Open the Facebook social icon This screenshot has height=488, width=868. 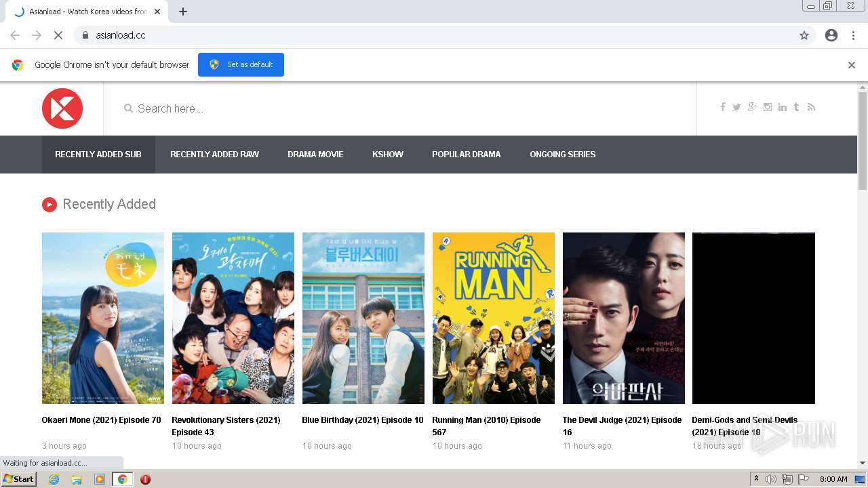(723, 107)
